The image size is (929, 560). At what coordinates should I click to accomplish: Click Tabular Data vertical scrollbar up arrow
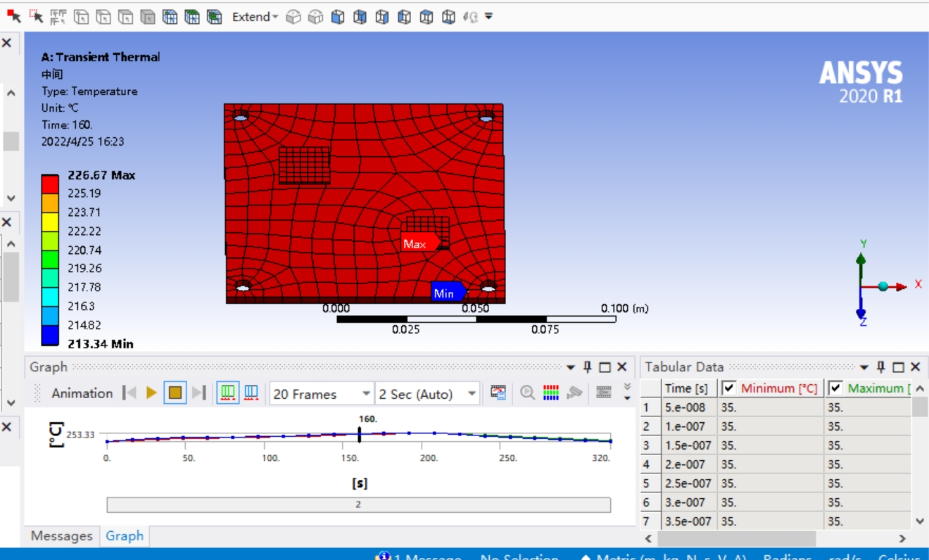tap(920, 388)
